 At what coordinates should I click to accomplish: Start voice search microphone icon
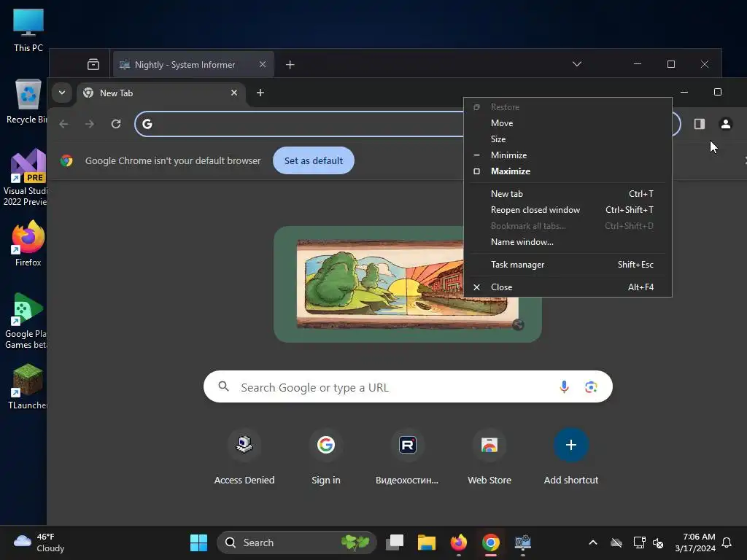click(564, 386)
